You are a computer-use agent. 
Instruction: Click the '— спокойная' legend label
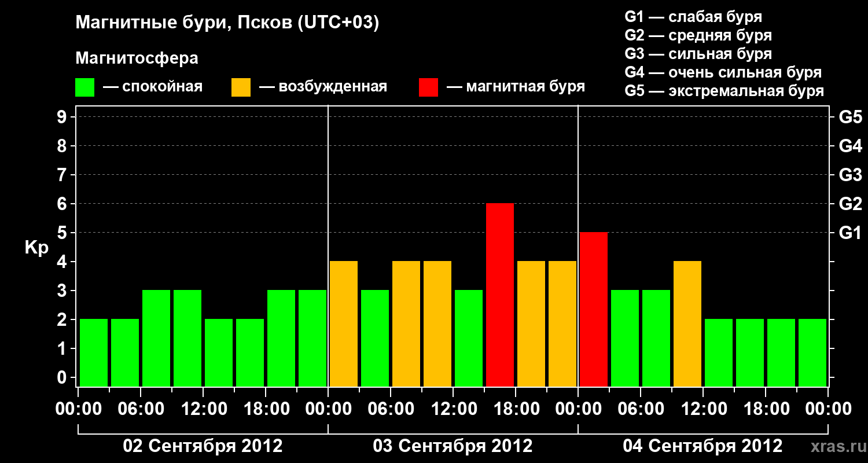(153, 87)
